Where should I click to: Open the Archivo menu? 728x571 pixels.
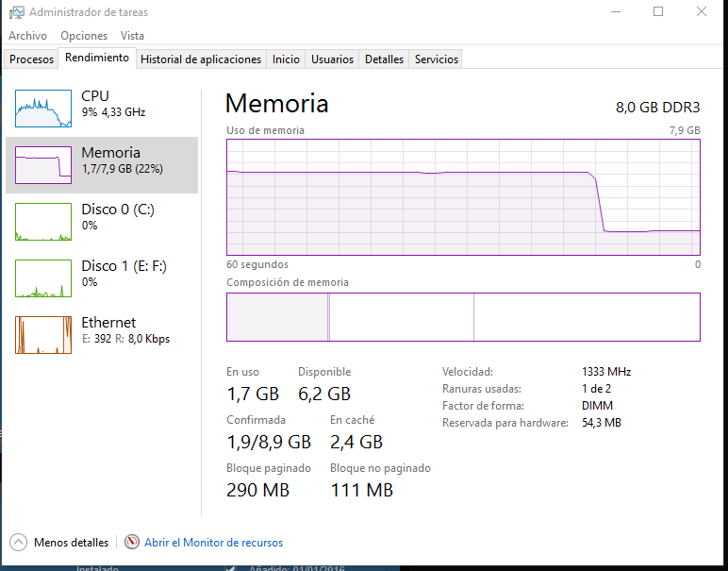tap(27, 36)
